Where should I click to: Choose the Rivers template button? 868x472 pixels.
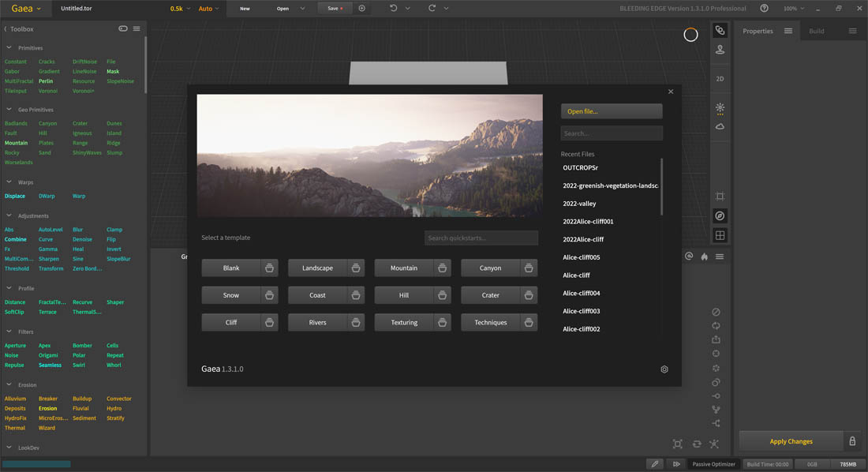[x=317, y=322]
